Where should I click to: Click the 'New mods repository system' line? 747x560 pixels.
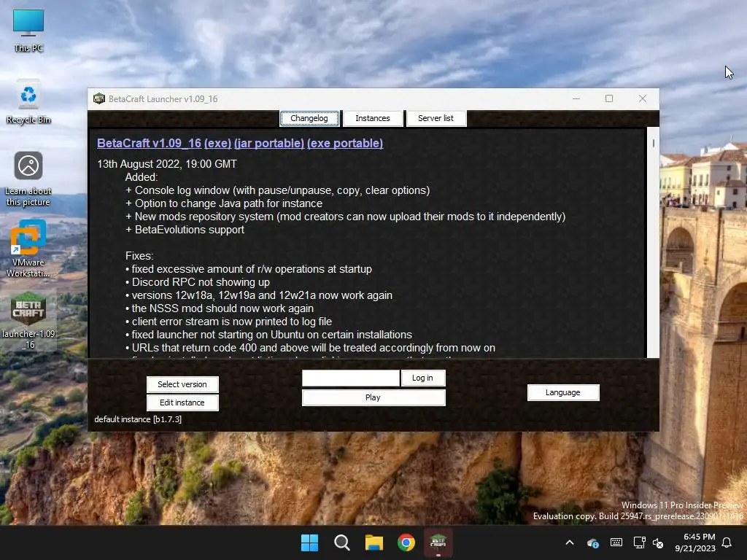tap(345, 216)
